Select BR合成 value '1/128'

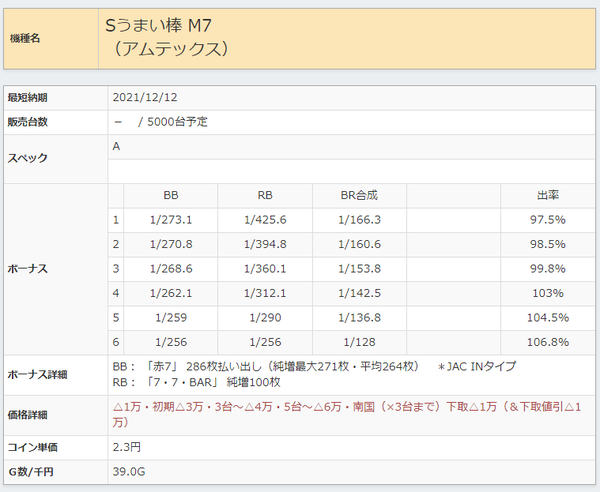click(359, 342)
